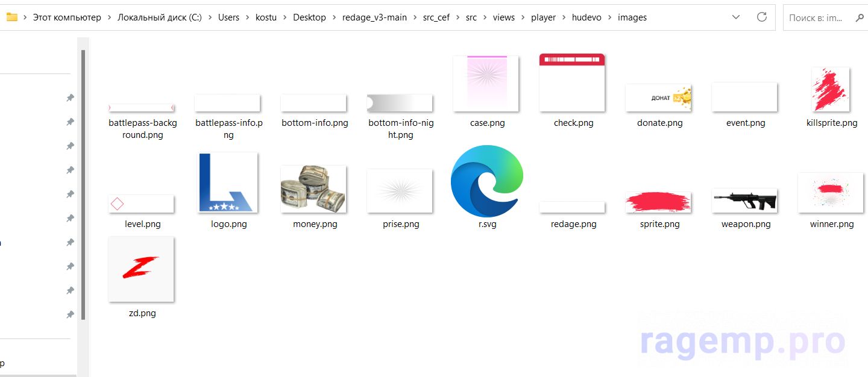
Task: Open the r.svg Edge icon file
Action: coord(487,181)
